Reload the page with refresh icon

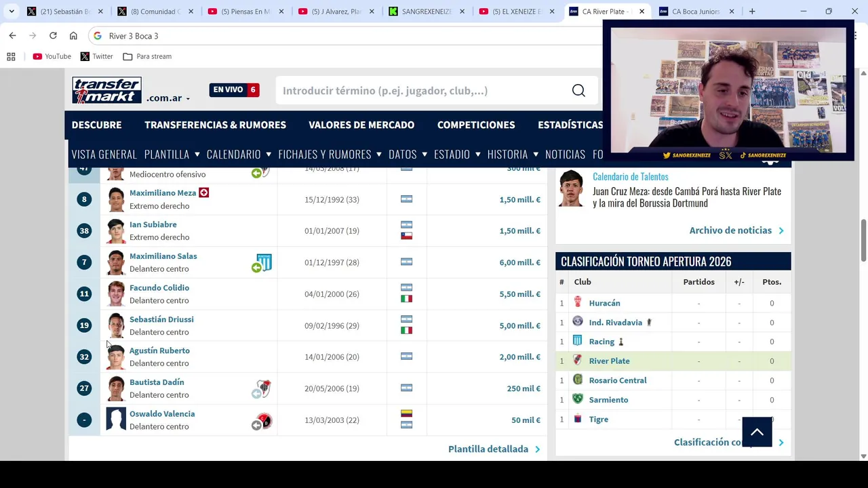53,36
